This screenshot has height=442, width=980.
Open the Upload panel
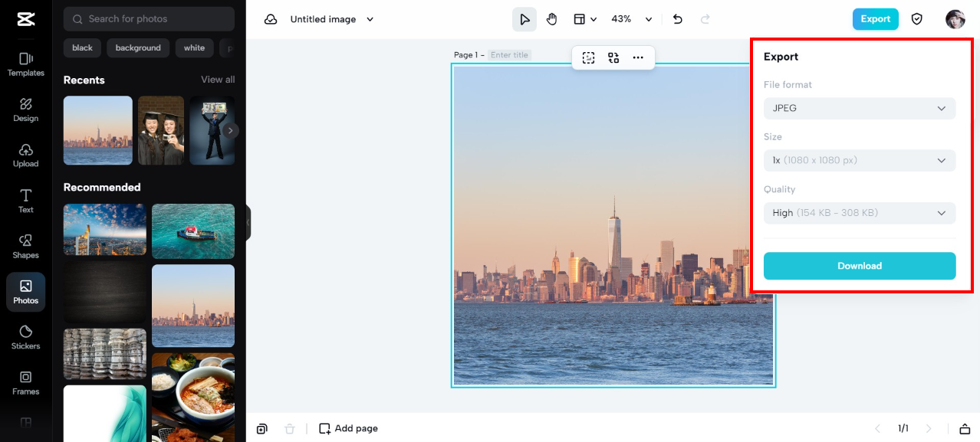point(26,155)
